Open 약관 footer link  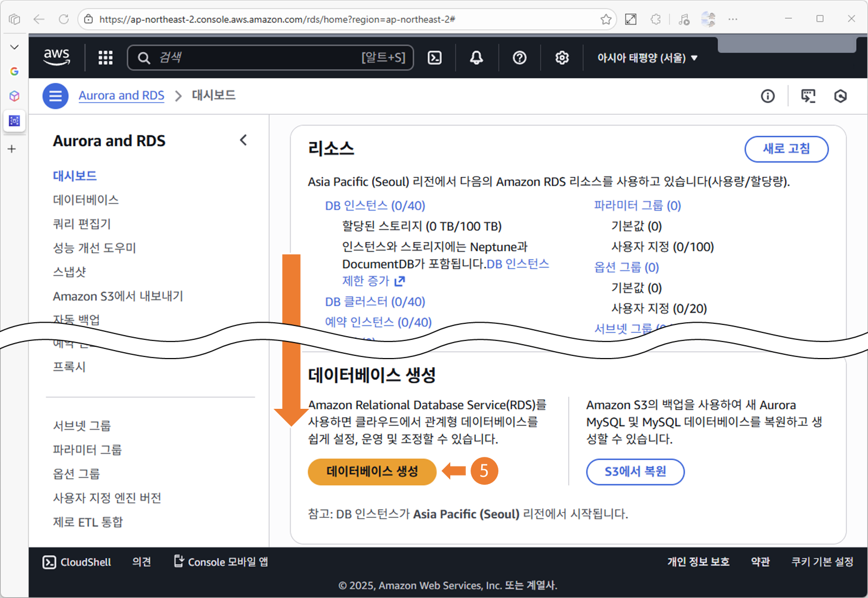[x=760, y=562]
